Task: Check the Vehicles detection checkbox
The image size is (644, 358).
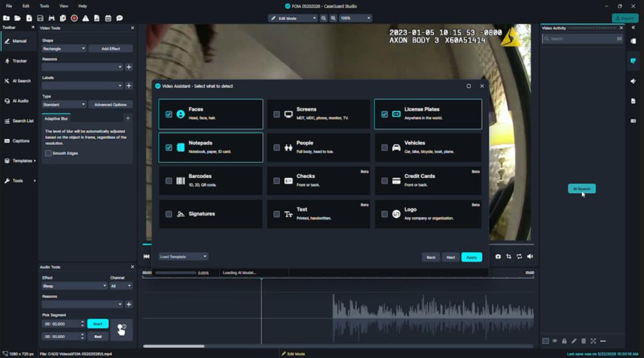Action: (x=384, y=148)
